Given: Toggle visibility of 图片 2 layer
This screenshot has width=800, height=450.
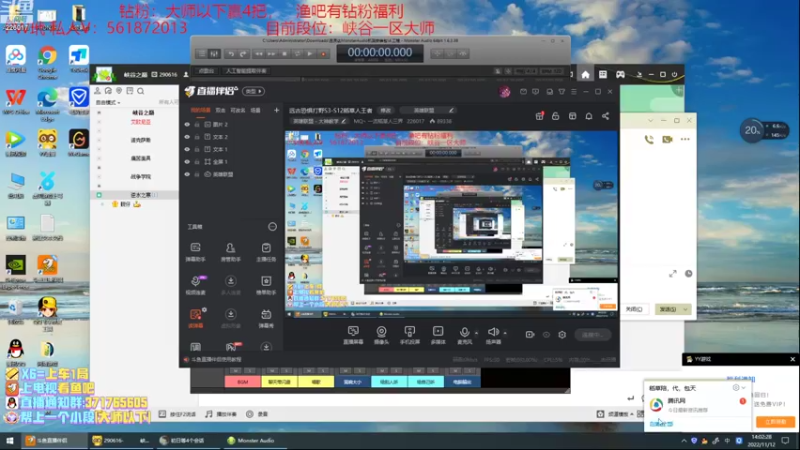Looking at the screenshot, I should tap(187, 124).
